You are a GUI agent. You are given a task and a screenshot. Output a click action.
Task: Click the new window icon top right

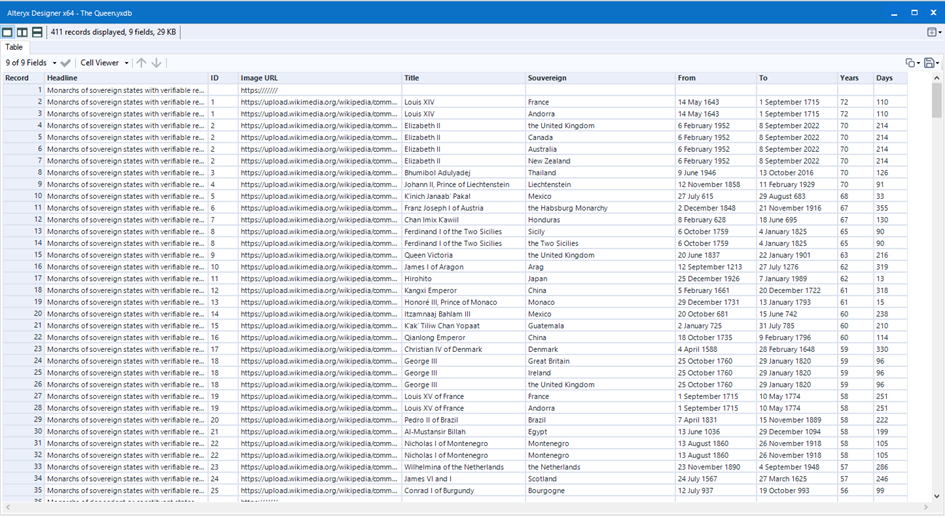[x=932, y=32]
